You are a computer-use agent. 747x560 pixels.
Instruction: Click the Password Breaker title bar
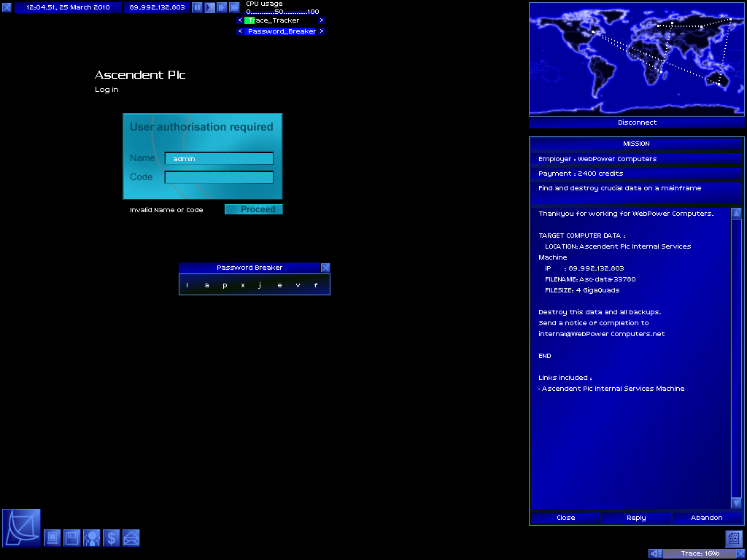pyautogui.click(x=249, y=268)
